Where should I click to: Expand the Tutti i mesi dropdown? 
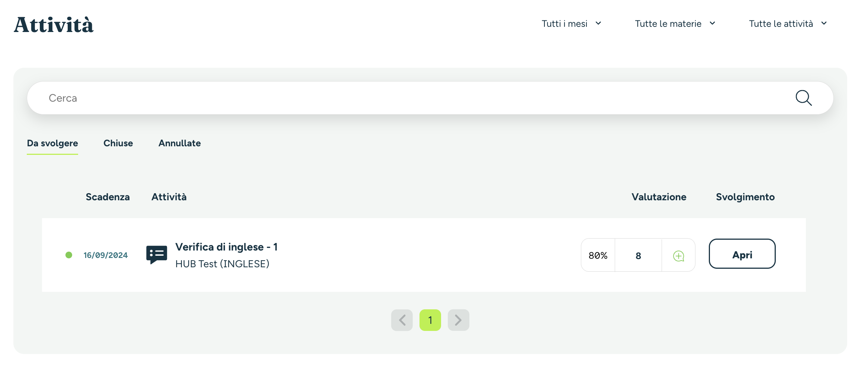point(572,23)
